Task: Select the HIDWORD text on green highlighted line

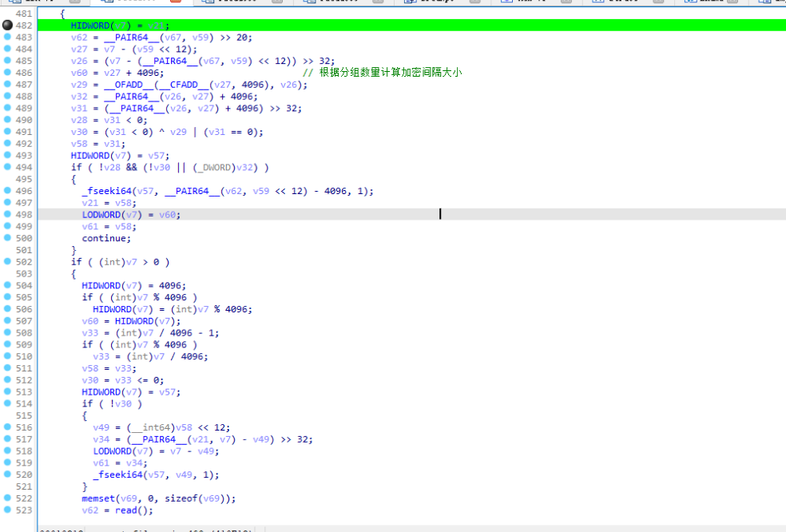Action: pos(90,26)
